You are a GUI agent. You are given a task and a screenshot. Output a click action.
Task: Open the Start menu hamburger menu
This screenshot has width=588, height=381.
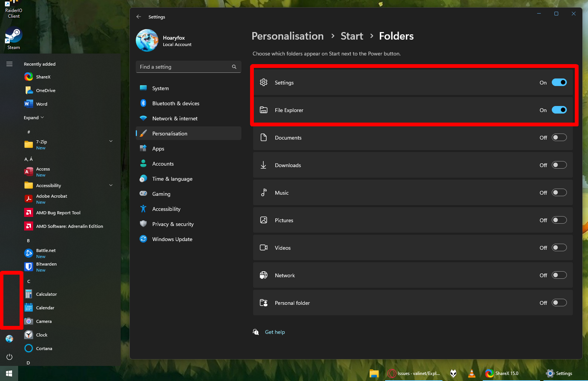pyautogui.click(x=9, y=64)
